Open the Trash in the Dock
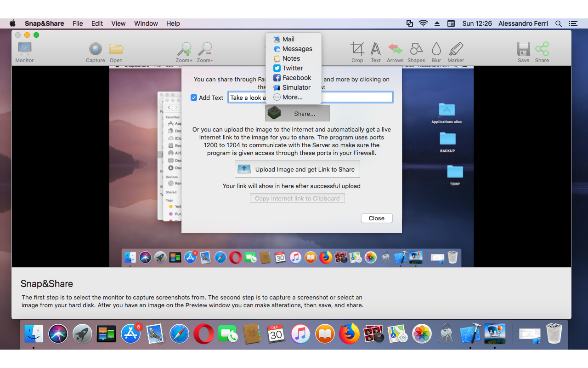Viewport: 588px width, 368px height. click(554, 334)
